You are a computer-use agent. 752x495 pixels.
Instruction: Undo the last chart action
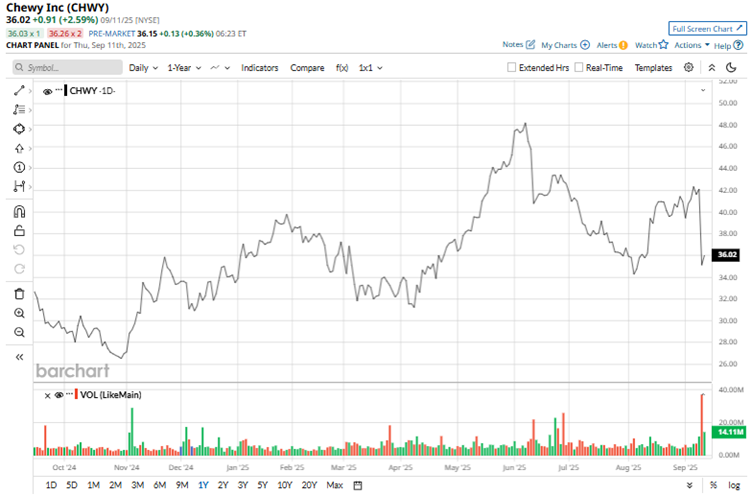[19, 249]
